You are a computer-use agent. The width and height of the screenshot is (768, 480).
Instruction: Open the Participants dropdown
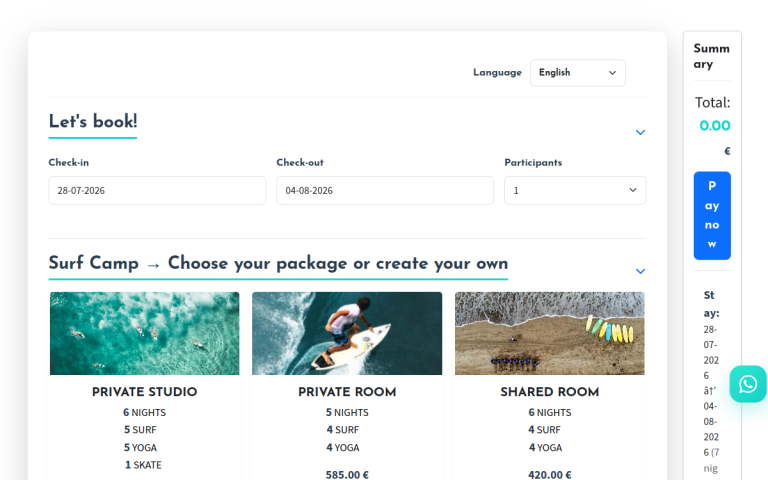(575, 191)
